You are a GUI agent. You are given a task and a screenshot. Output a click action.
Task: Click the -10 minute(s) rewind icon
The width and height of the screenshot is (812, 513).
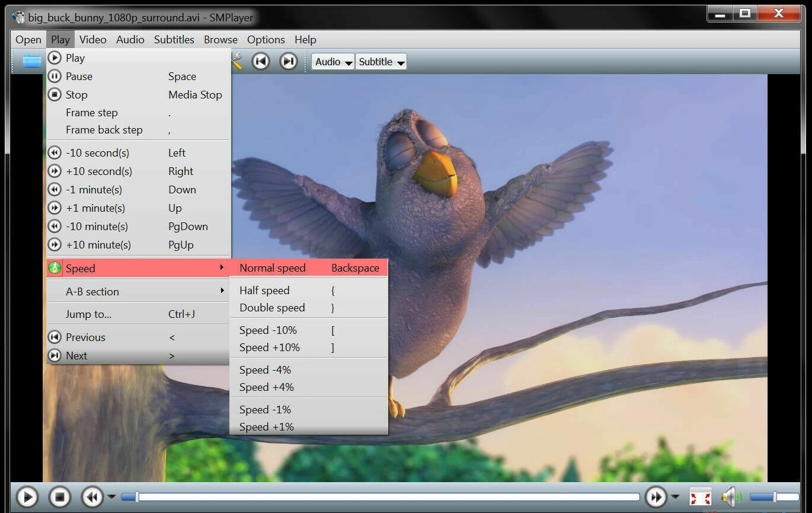point(55,226)
